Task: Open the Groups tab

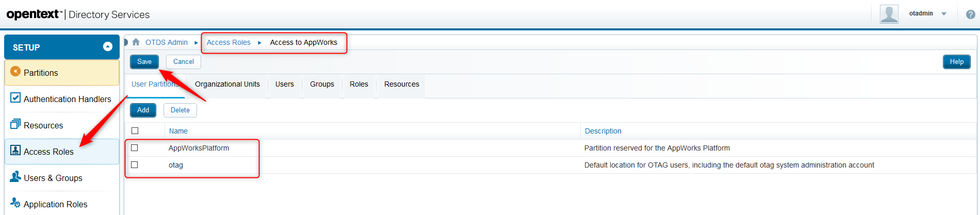Action: (x=322, y=84)
